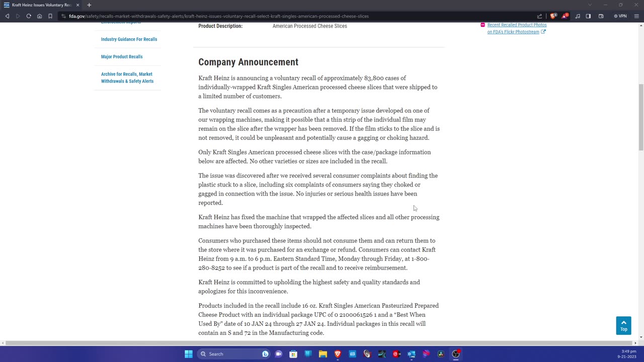
Task: Open OBS Studio taskbar icon
Action: click(455, 354)
